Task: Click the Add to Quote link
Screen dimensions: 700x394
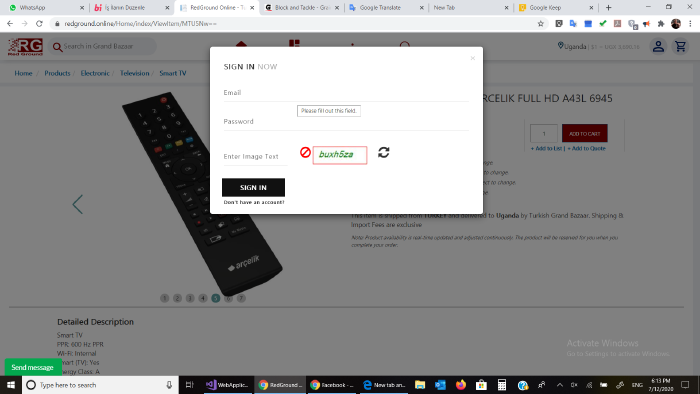Action: click(586, 148)
